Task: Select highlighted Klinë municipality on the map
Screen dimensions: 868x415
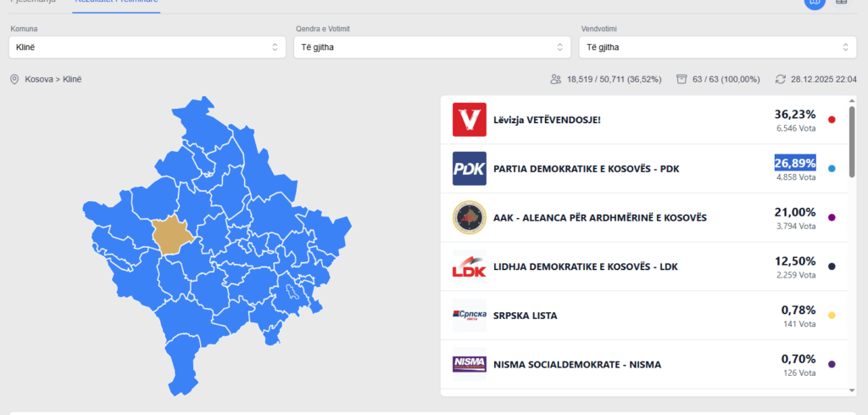Action: (175, 235)
